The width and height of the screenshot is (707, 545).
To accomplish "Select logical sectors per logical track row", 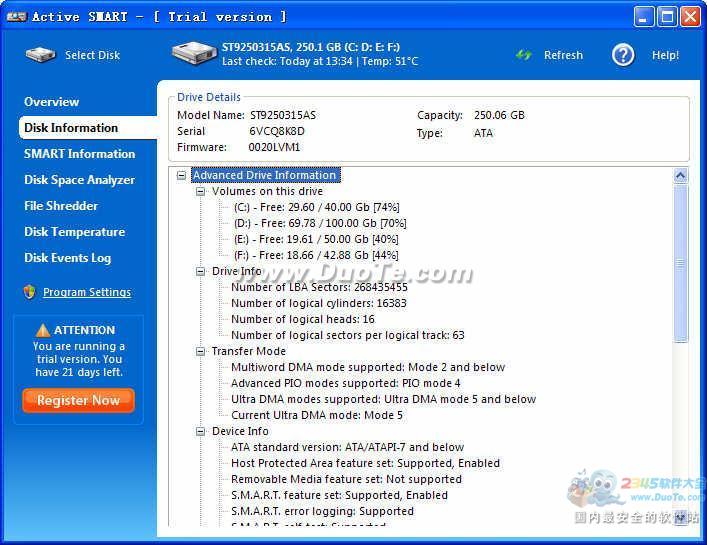I will [x=348, y=335].
